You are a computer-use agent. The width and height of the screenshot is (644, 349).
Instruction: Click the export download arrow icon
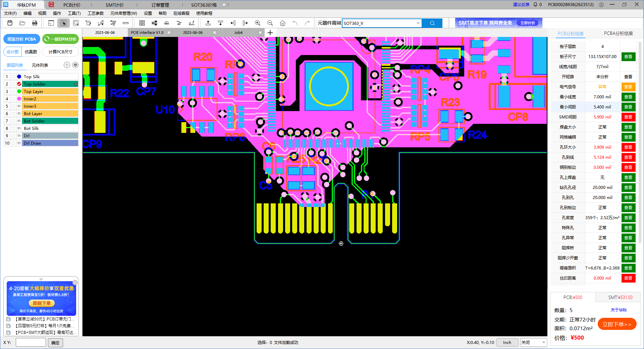click(x=220, y=23)
